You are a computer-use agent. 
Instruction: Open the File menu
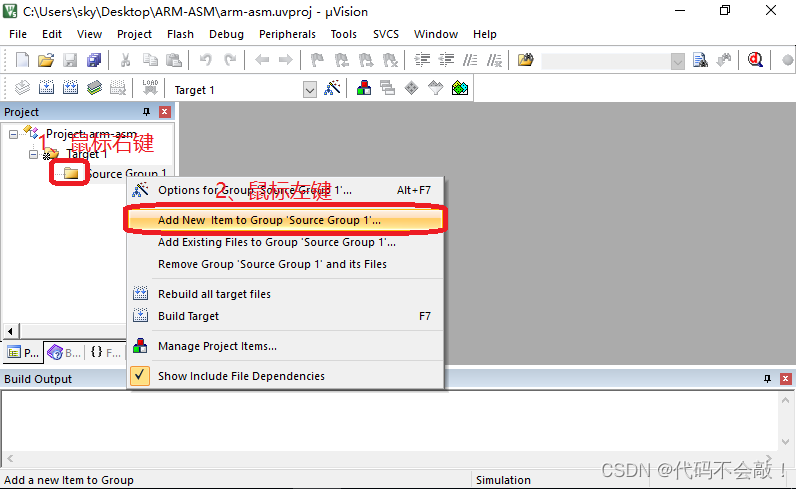[x=18, y=34]
